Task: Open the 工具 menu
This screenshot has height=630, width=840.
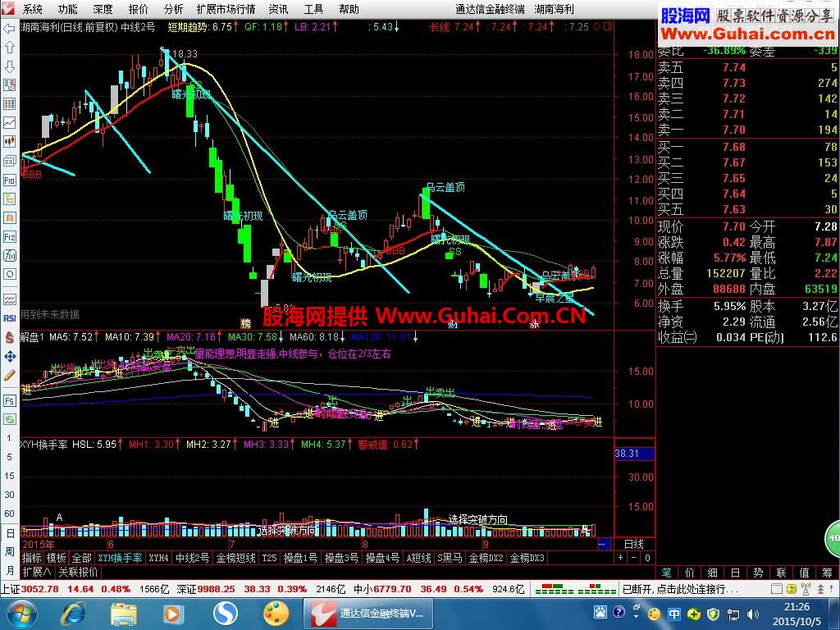Action: pyautogui.click(x=313, y=9)
